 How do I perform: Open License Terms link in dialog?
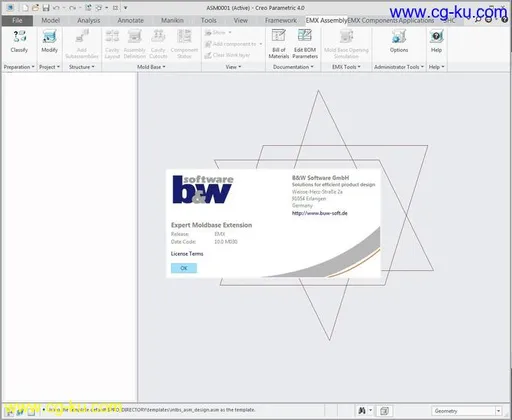click(x=187, y=254)
